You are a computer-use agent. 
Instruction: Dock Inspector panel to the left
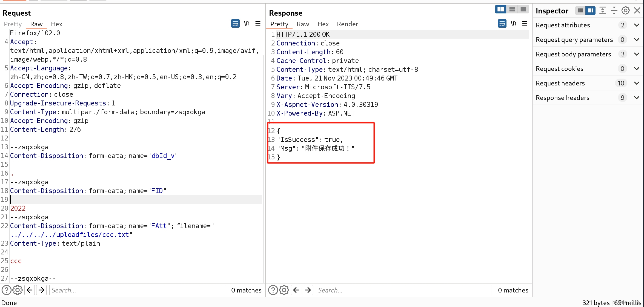pos(580,11)
